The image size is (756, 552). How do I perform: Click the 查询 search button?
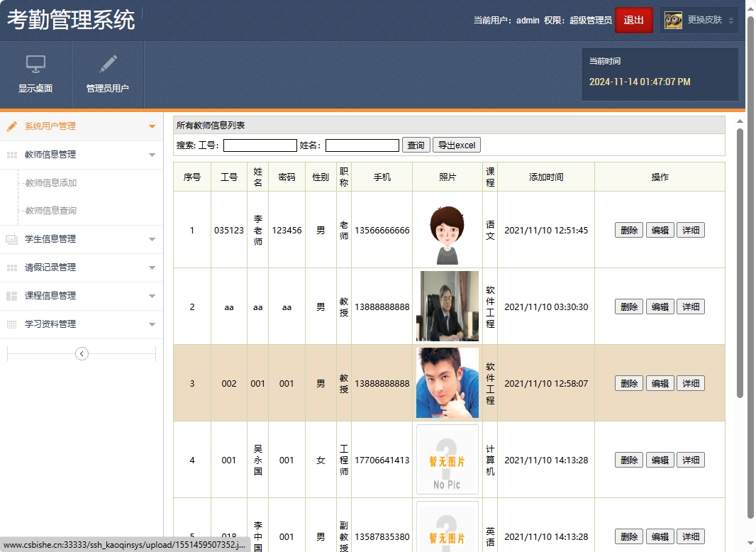pyautogui.click(x=416, y=145)
